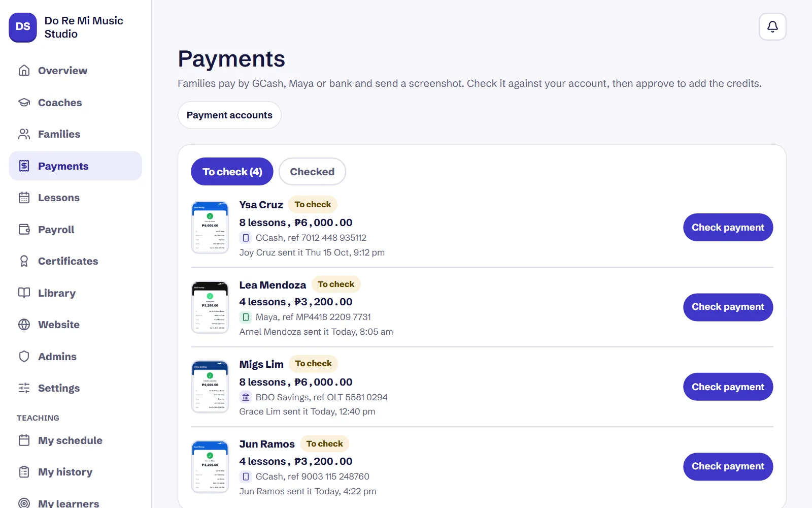This screenshot has height=508, width=812.
Task: Check payment for Jun Ramos
Action: coord(728,466)
